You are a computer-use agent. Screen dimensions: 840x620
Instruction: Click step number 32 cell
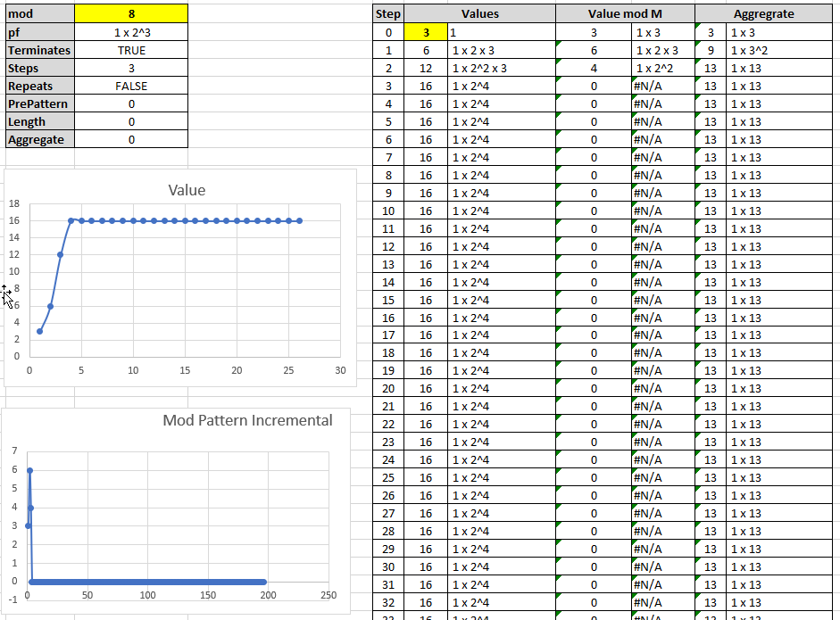tap(387, 602)
